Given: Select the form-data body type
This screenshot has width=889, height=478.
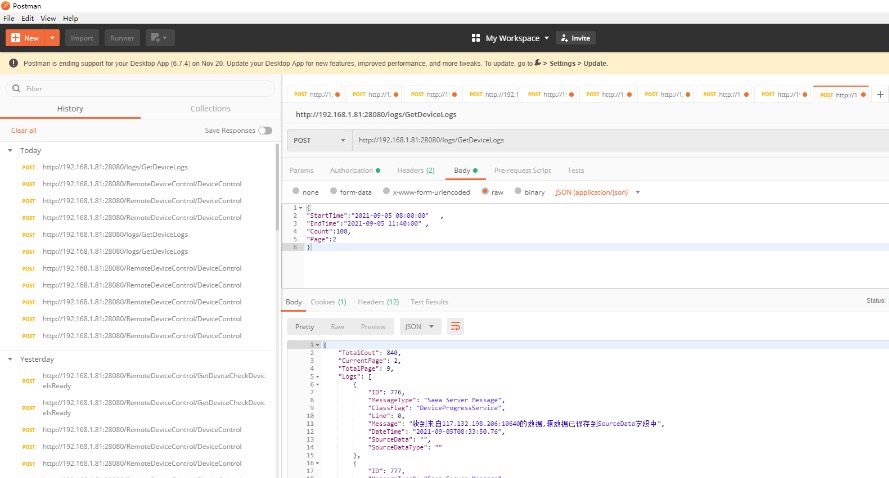Looking at the screenshot, I should point(351,191).
